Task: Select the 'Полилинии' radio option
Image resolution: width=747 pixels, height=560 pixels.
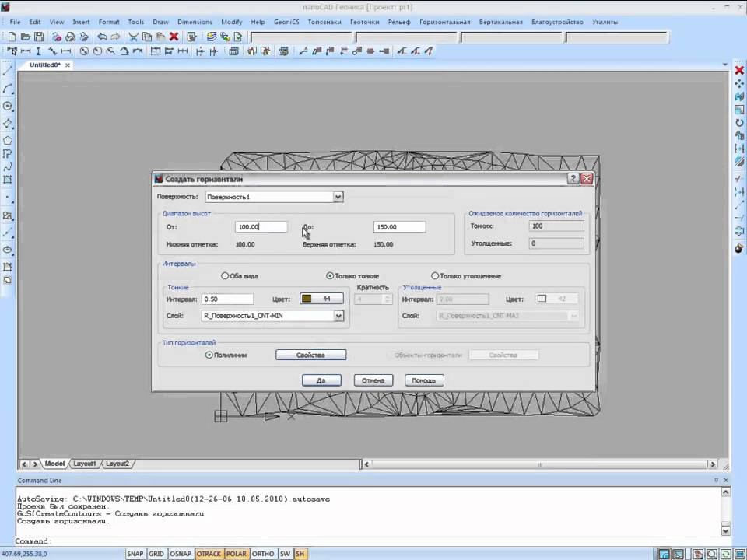Action: point(209,355)
